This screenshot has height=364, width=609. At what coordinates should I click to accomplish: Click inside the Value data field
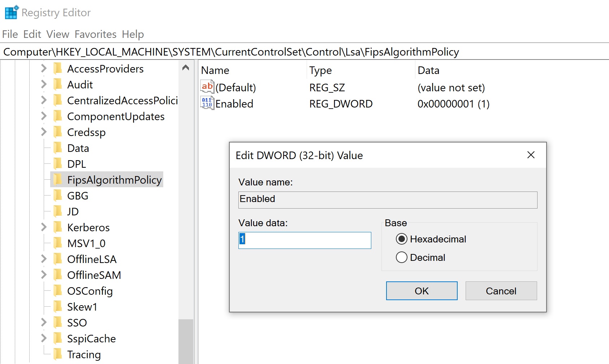(304, 240)
